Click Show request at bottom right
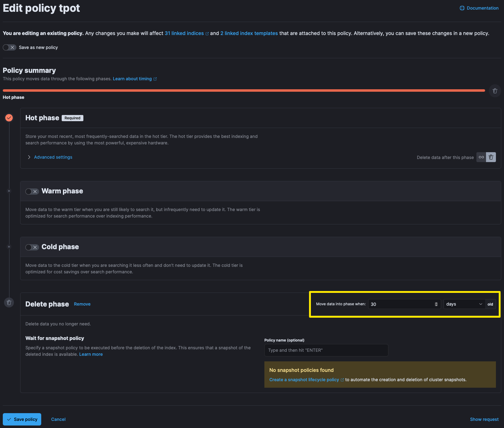504x428 pixels. pos(484,419)
